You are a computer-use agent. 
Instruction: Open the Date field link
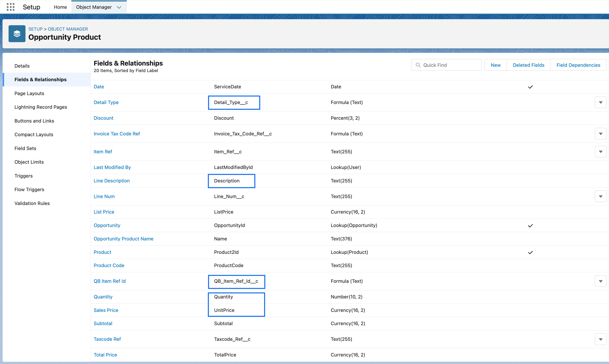coord(99,87)
